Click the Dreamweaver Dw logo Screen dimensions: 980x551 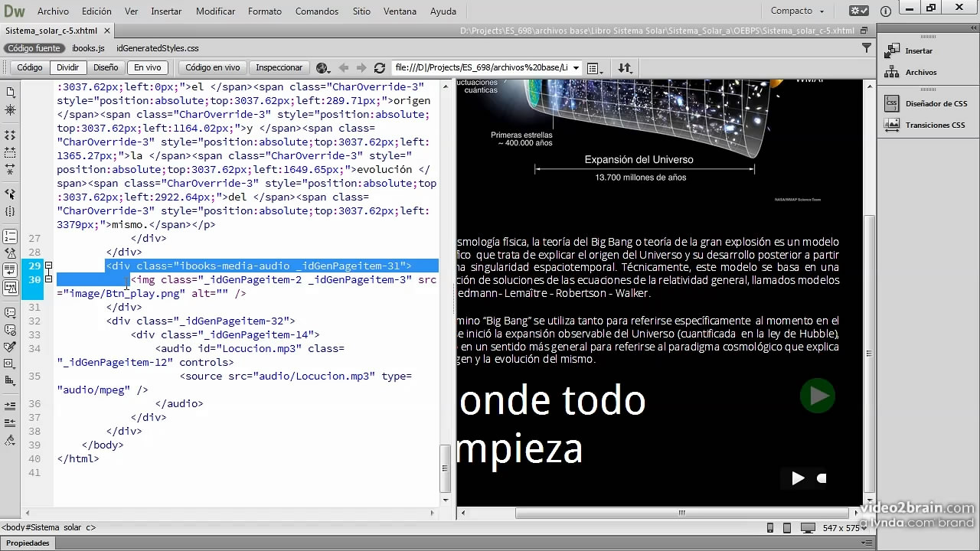pyautogui.click(x=15, y=11)
